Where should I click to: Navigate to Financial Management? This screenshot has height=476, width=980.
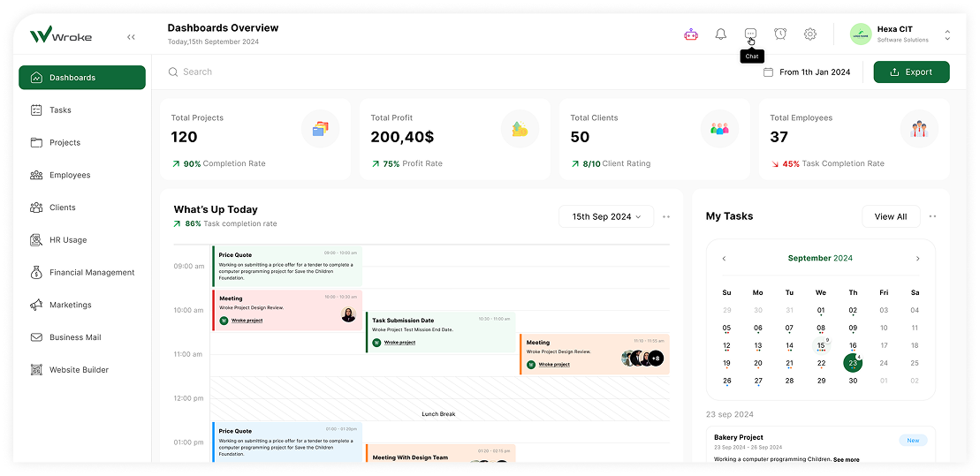click(91, 273)
